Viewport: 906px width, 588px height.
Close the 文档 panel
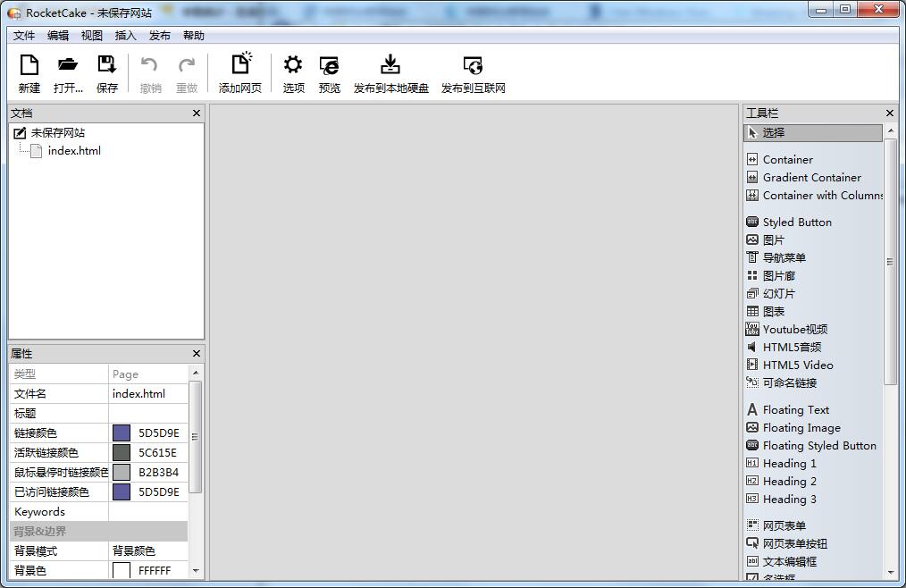click(x=197, y=113)
